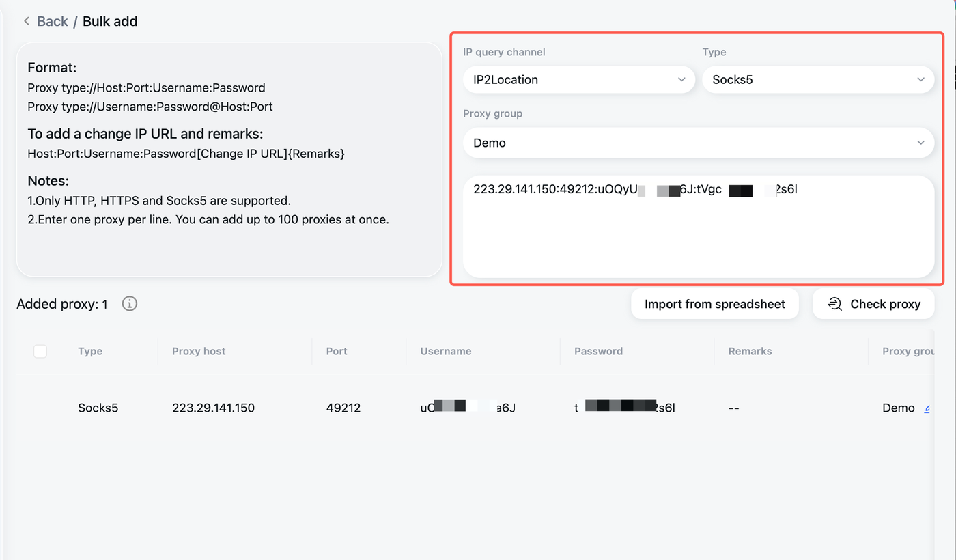956x560 pixels.
Task: Select the 223.29.141.150 proxy host cell
Action: point(213,408)
